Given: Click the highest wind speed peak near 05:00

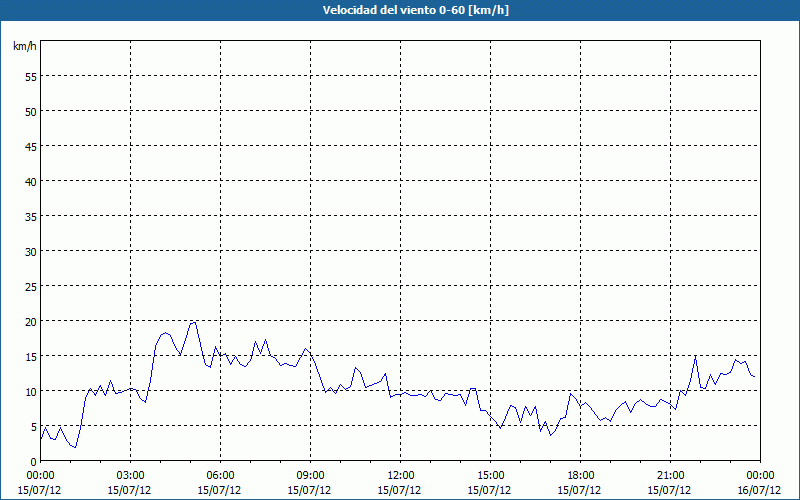Looking at the screenshot, I should click(194, 322).
